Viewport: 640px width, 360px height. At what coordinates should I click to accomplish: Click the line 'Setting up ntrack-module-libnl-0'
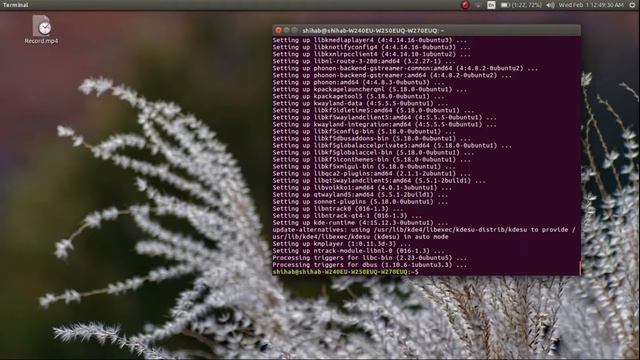pyautogui.click(x=358, y=251)
